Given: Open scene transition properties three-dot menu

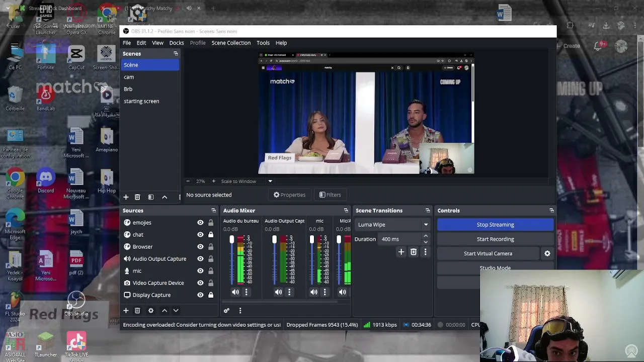Looking at the screenshot, I should point(425,252).
